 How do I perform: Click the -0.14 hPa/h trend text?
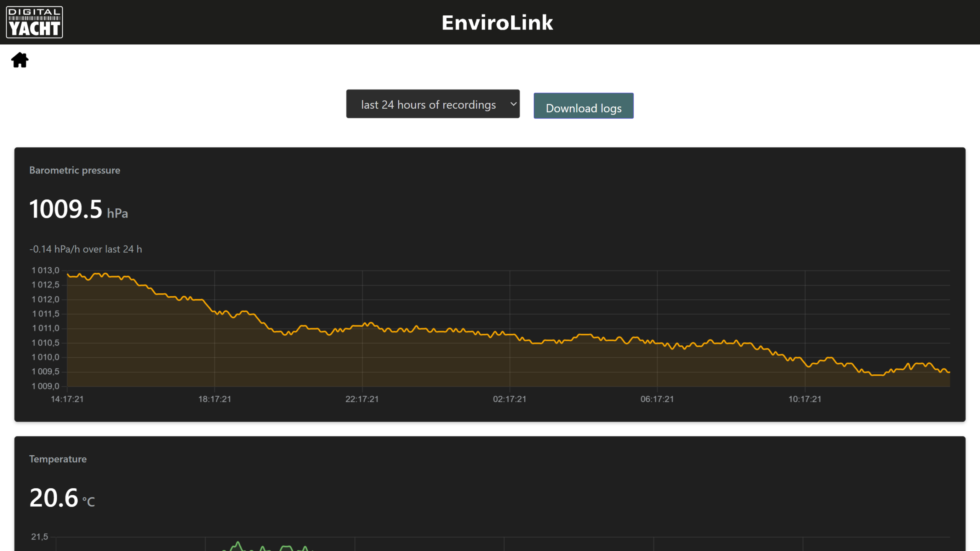pyautogui.click(x=85, y=249)
